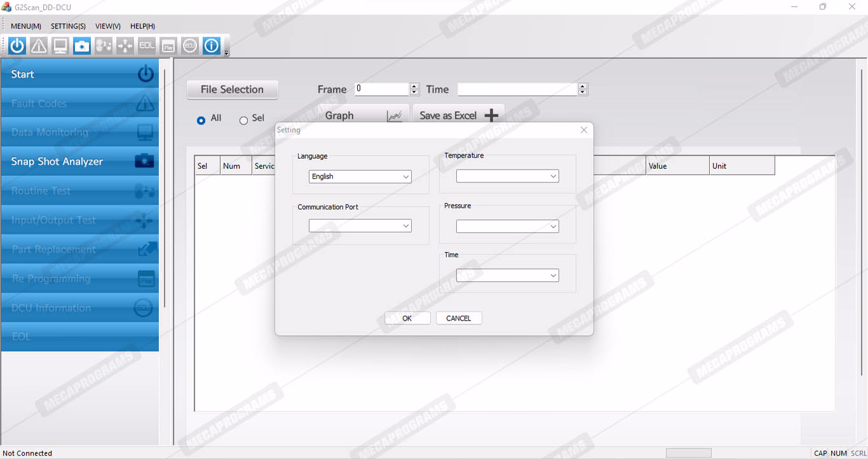Expand the Pressure unit dropdown
Screen dimensions: 868x459
(507, 226)
